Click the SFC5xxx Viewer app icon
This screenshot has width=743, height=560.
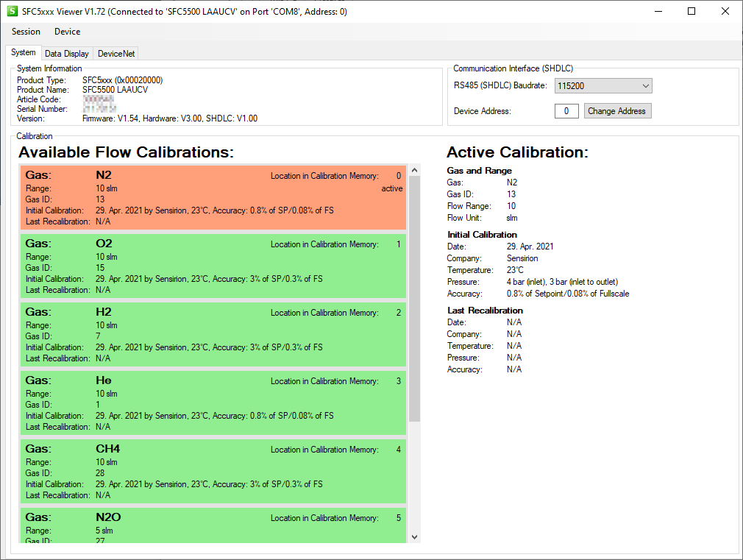12,12
